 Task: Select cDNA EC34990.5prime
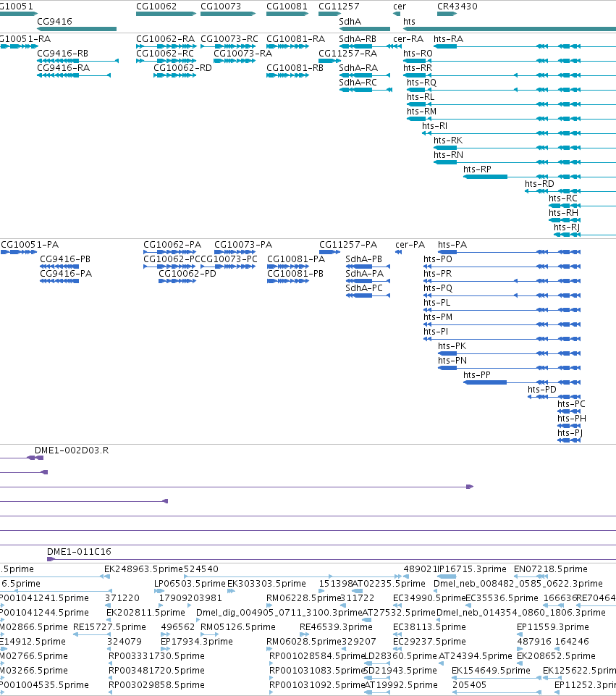(x=429, y=598)
